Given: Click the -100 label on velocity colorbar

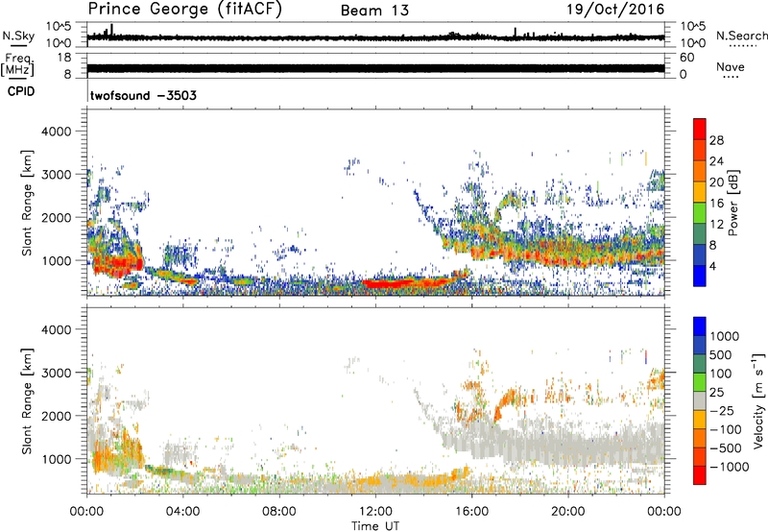Looking at the screenshot, I should [x=726, y=429].
